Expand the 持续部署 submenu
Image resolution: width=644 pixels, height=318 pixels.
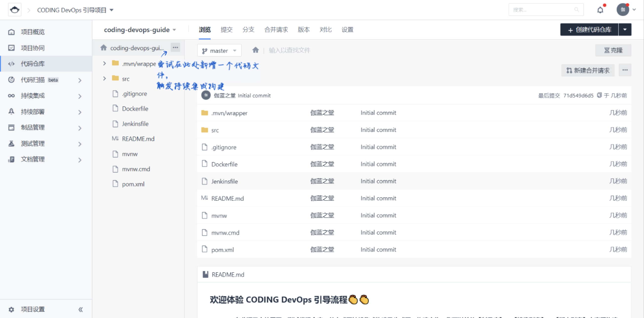(80, 112)
